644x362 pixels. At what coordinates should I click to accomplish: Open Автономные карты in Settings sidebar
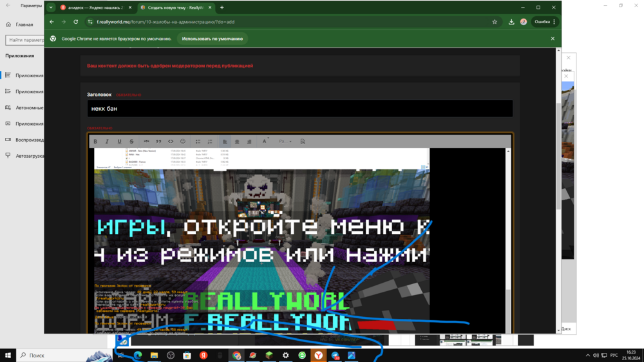point(24,108)
